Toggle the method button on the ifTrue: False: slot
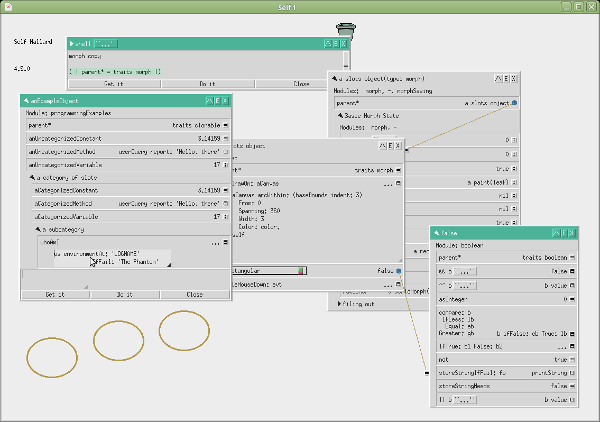The image size is (600, 422). (573, 346)
